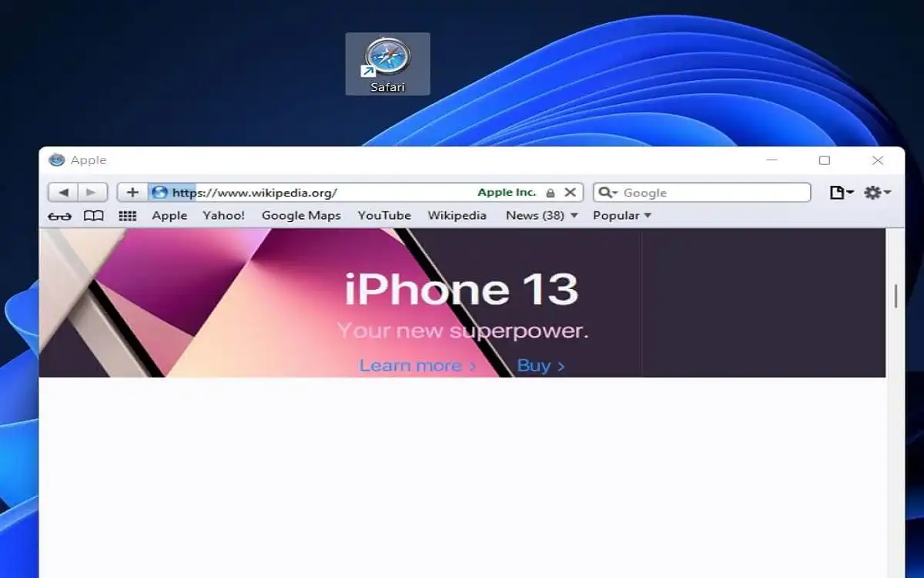Click the padlock security icon
Viewport: 924px width, 578px height.
550,193
